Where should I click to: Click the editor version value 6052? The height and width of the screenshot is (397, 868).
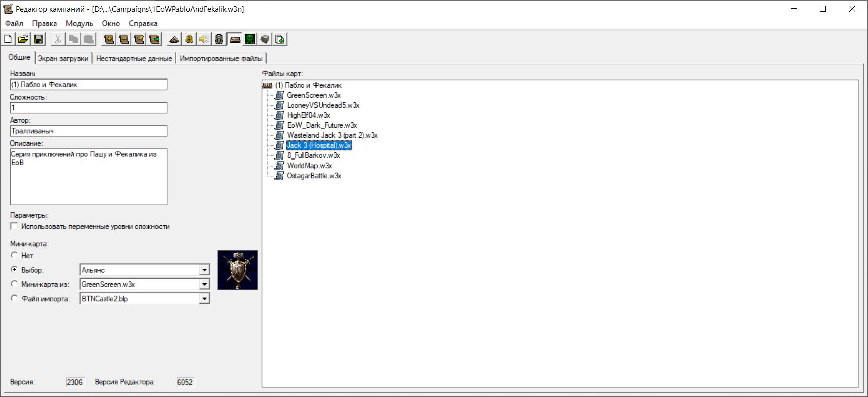point(185,382)
